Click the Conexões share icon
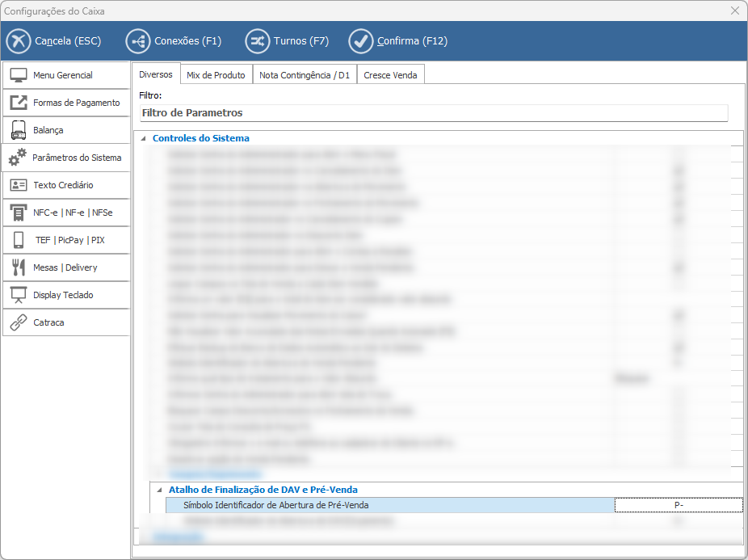The height and width of the screenshot is (560, 748). [x=138, y=41]
